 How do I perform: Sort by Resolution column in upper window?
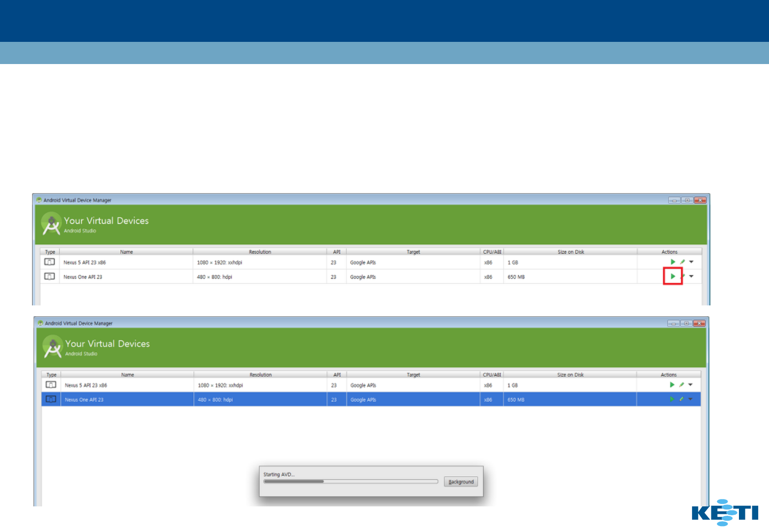click(260, 252)
